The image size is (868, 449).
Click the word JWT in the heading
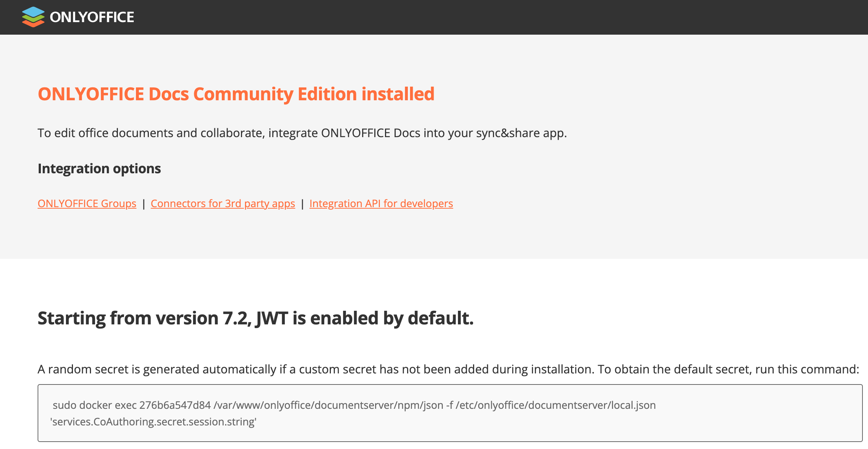tap(272, 318)
